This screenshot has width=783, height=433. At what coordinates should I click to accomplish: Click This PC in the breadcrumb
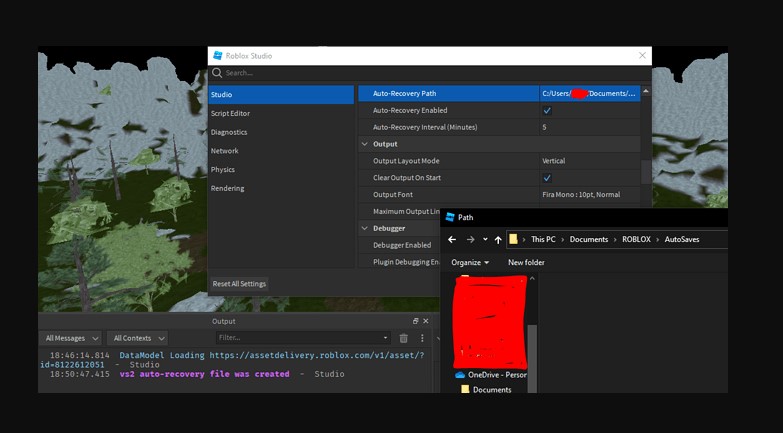pyautogui.click(x=543, y=239)
